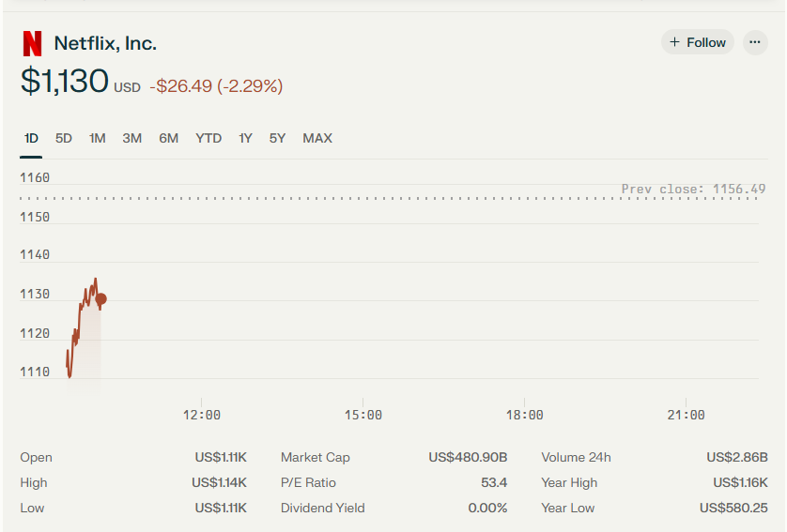Show the 3M chart range
The height and width of the screenshot is (532, 787).
pos(132,138)
